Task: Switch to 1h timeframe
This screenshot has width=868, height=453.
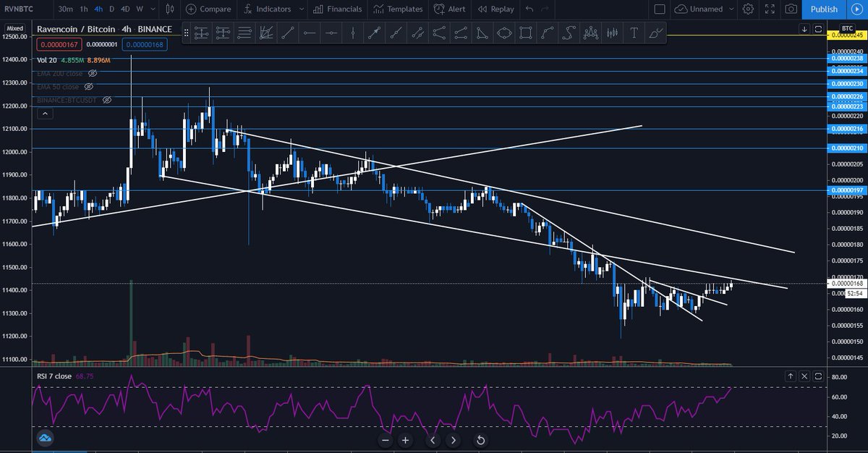Action: pos(84,9)
